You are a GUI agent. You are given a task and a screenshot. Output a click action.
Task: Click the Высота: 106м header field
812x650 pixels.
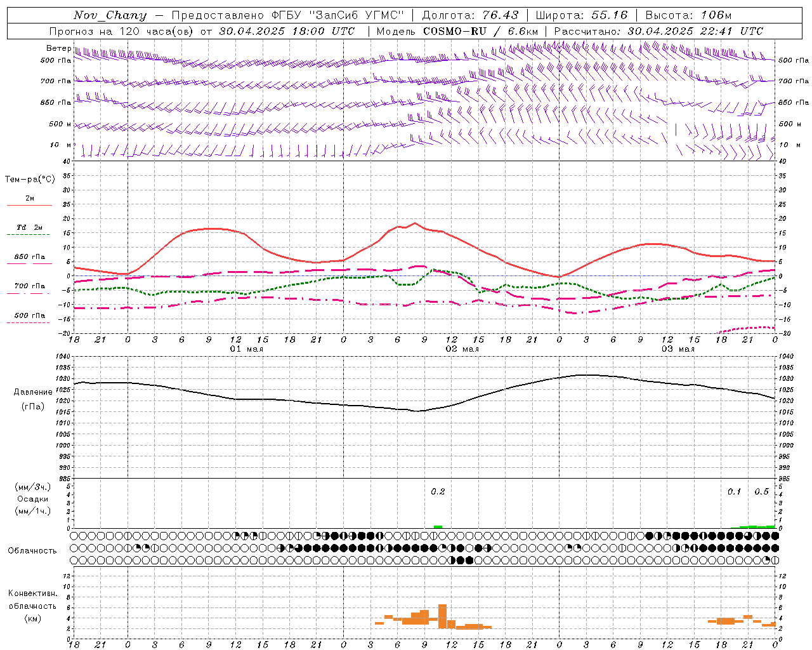[688, 15]
